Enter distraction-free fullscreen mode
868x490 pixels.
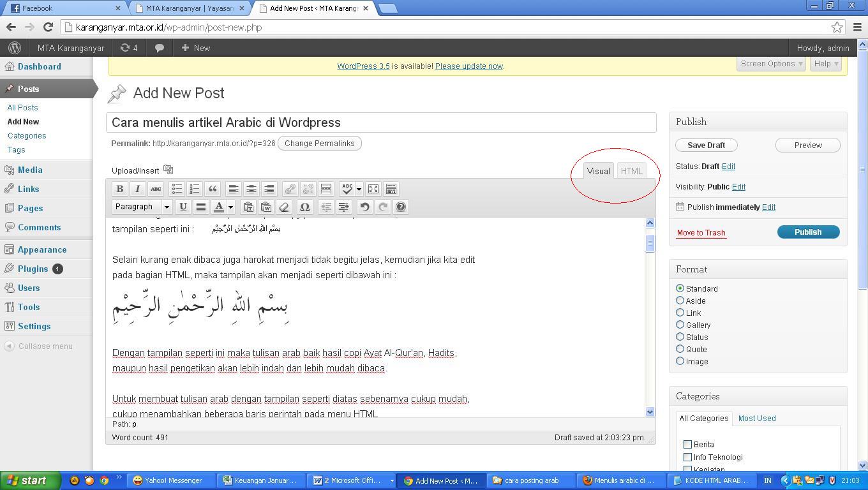pos(373,189)
